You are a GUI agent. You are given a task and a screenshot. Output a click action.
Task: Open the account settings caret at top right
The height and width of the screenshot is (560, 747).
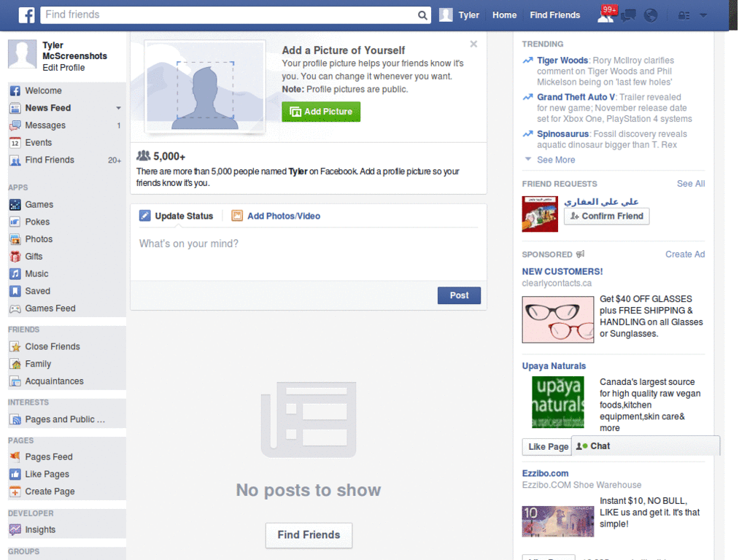pyautogui.click(x=703, y=15)
